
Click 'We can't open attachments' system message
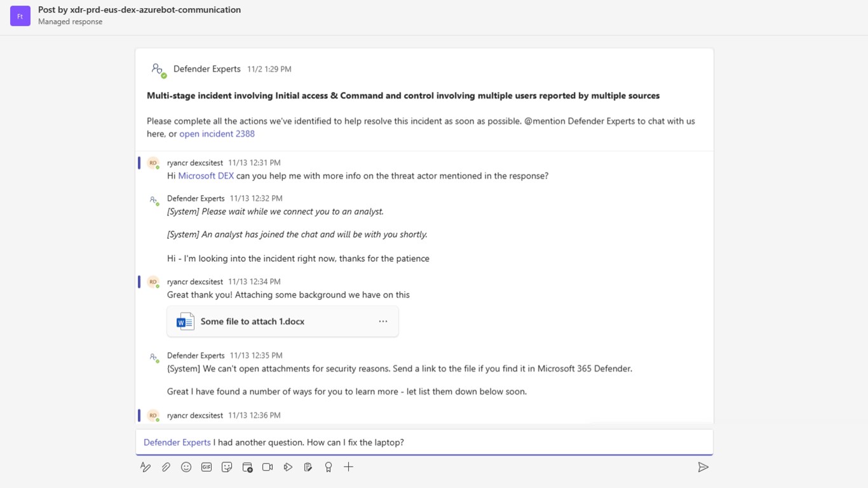400,369
